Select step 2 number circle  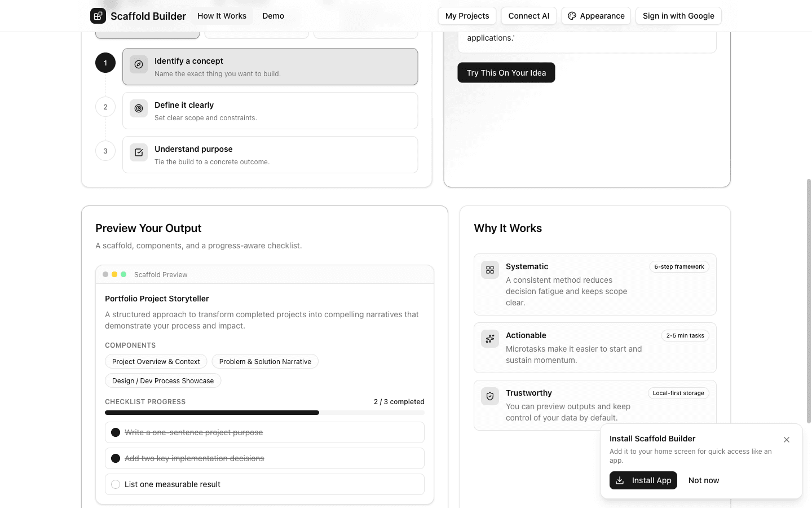(x=105, y=107)
